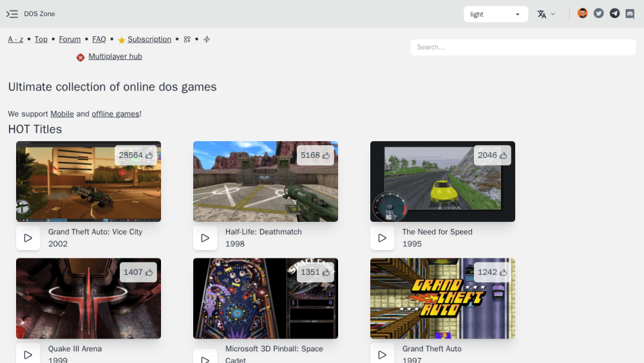Open the Grand Theft Auto: Vice City title
Image resolution: width=644 pixels, height=363 pixels.
(95, 232)
